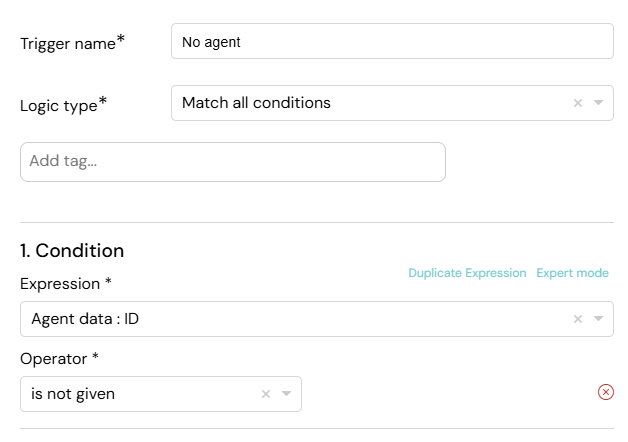The width and height of the screenshot is (628, 442).
Task: Select the 'Match all conditions' value
Action: tap(256, 103)
